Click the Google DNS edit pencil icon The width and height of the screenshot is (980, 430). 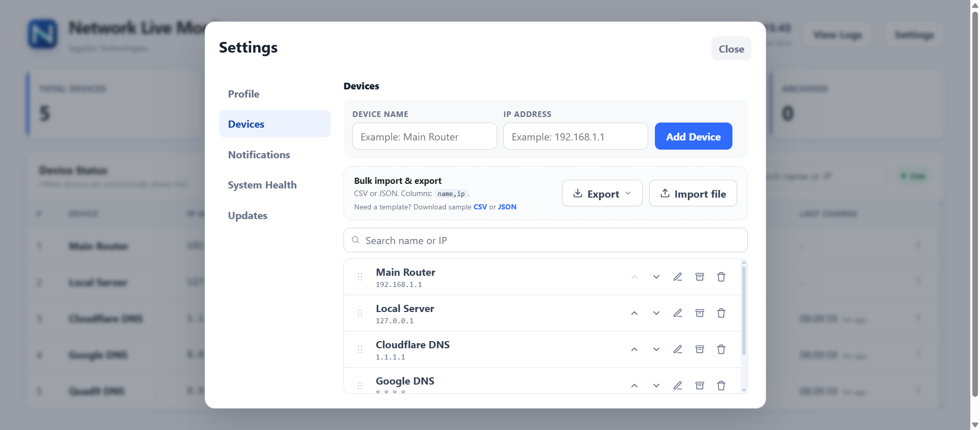pyautogui.click(x=678, y=386)
